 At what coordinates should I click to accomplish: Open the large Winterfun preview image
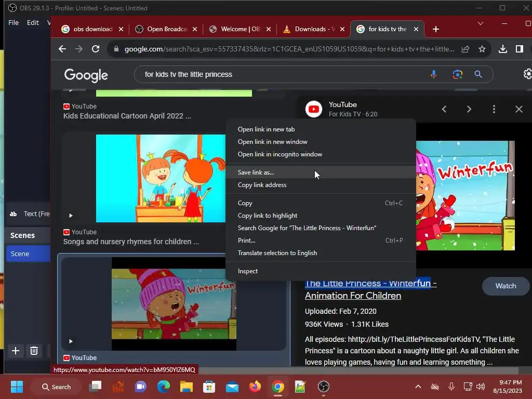(465, 196)
